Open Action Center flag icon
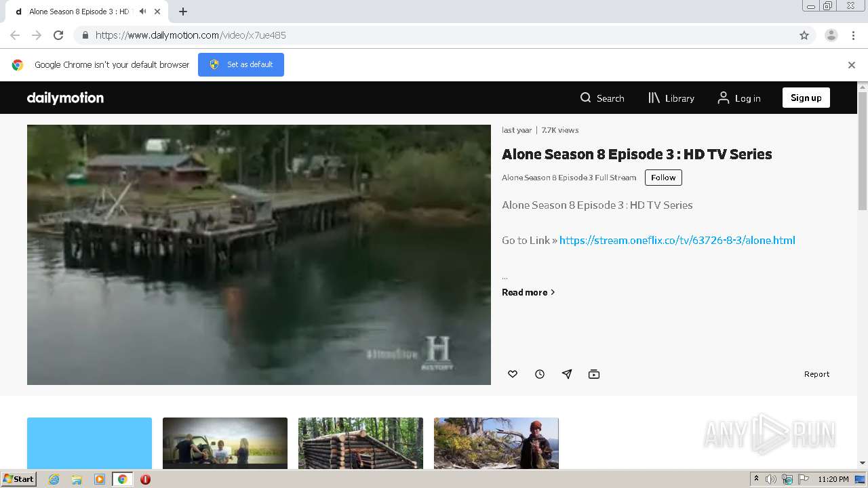This screenshot has height=488, width=868. point(804,479)
